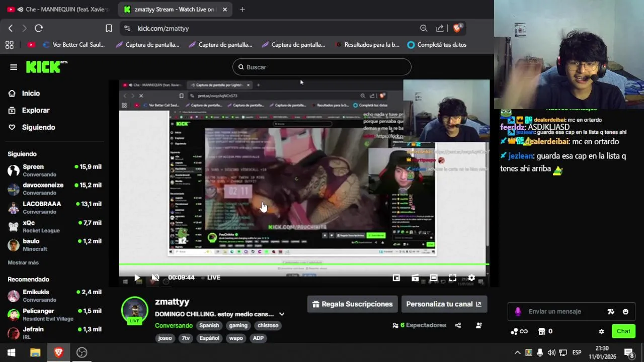The width and height of the screenshot is (644, 362).
Task: Unmute the stream player volume
Action: coord(155,278)
